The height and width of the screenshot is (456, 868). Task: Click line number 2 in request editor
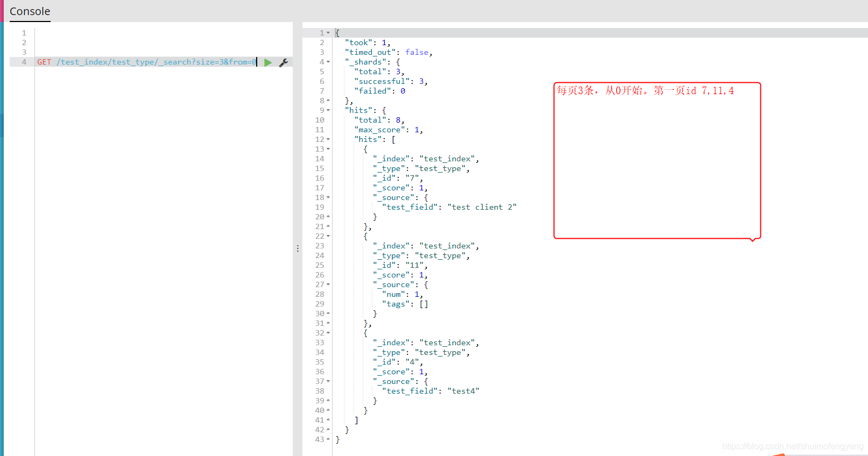[24, 42]
